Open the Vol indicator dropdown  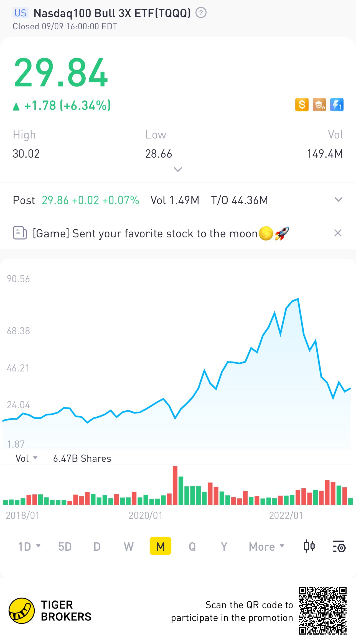click(26, 458)
